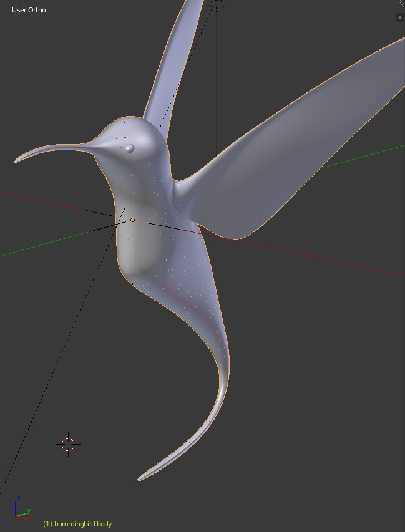Click the orange object origin dot
405x532 pixels.
132,220
